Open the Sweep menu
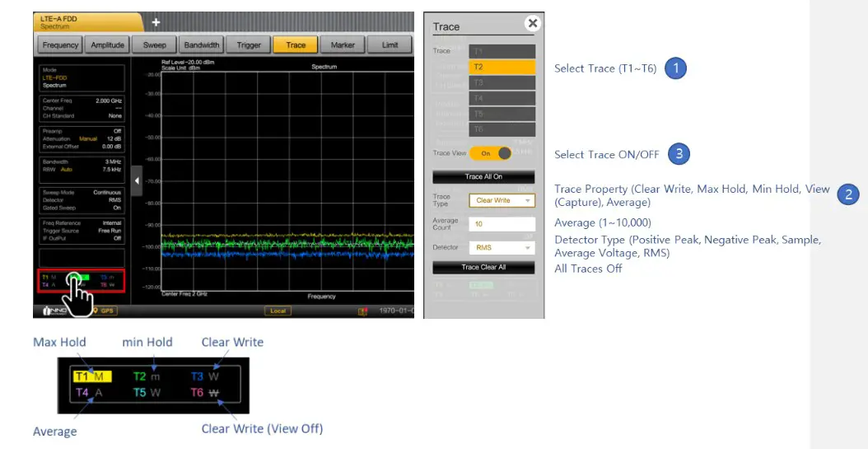This screenshot has height=449, width=868. pos(155,44)
